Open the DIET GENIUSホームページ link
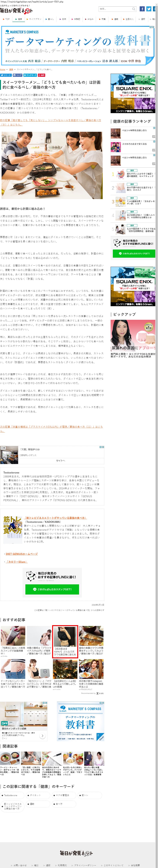This screenshot has width=158, height=868. point(21,554)
